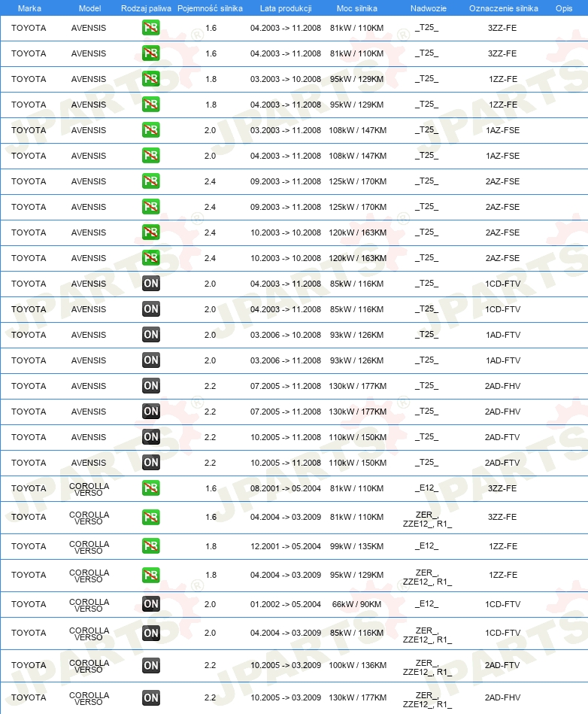Click 1ZZ-FE in Avensis 03.2003 -> 10.2008 row

click(x=503, y=79)
